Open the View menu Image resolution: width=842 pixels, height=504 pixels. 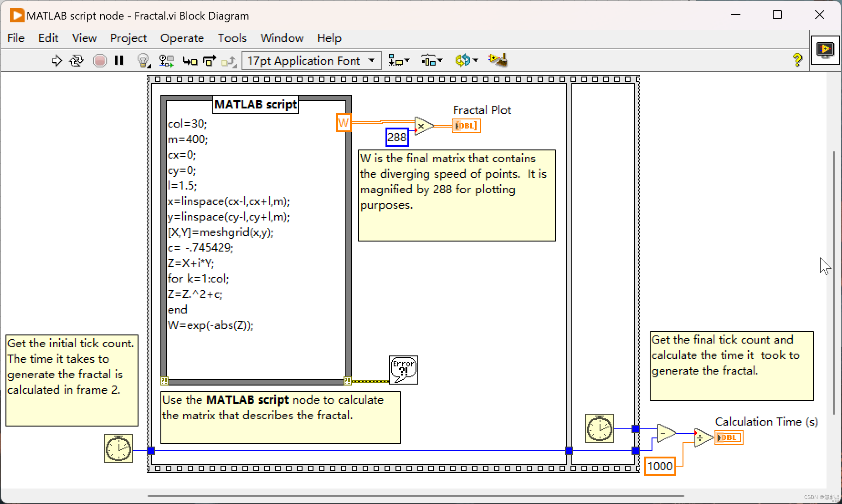coord(84,38)
